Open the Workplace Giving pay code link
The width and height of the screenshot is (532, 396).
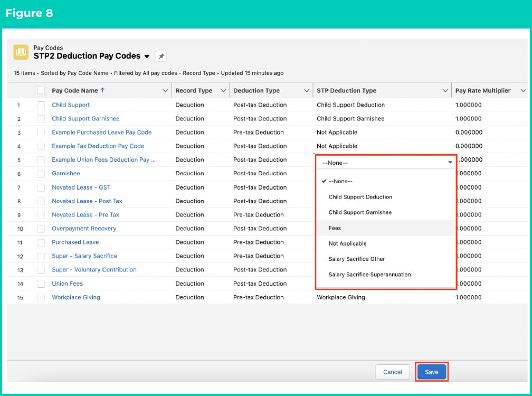coord(76,297)
